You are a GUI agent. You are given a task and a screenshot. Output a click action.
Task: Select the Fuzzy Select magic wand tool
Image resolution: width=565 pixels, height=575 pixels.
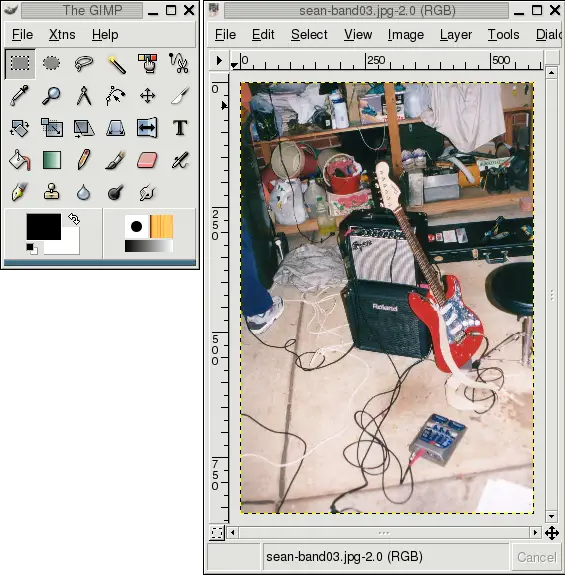[x=116, y=63]
